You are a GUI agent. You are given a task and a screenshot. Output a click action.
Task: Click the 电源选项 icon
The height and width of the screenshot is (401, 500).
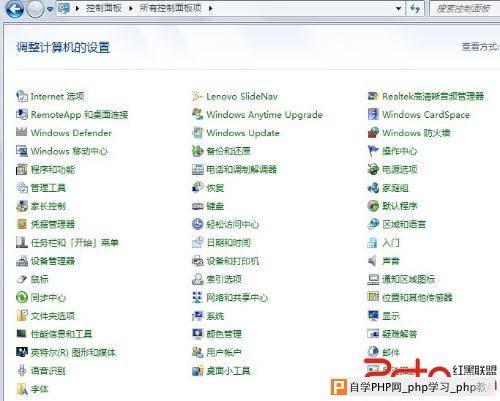(373, 169)
